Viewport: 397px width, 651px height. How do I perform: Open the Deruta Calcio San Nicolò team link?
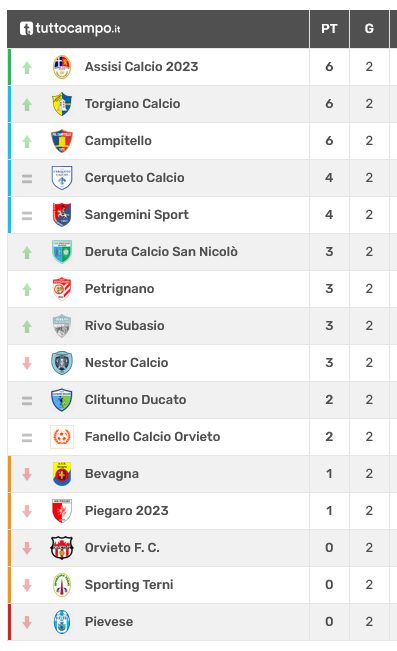(161, 252)
